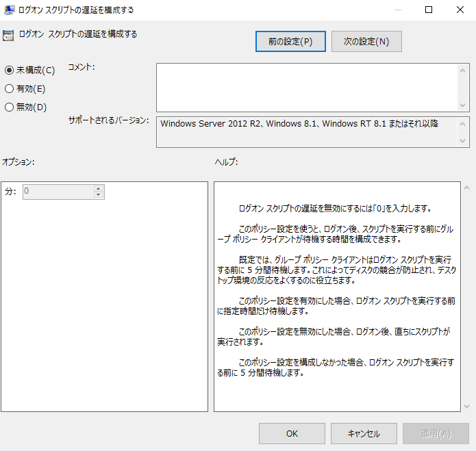Decrease minutes with the spinner down arrow

coord(99,195)
